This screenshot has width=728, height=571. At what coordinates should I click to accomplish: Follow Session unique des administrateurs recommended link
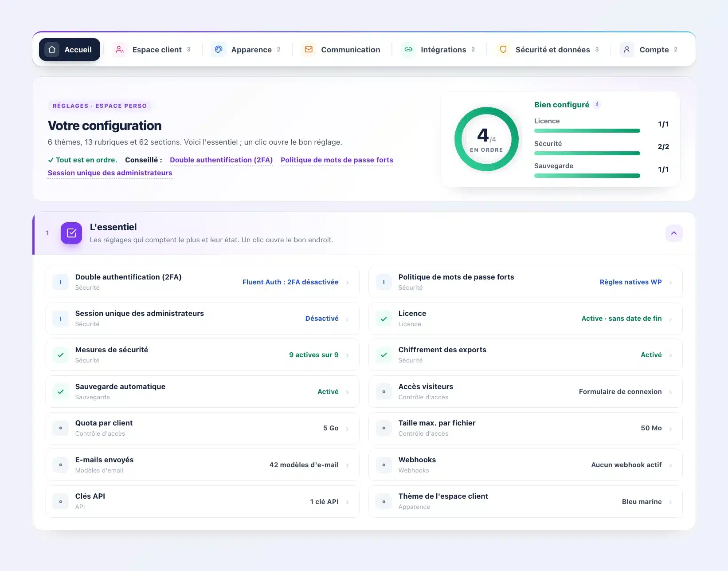tap(110, 173)
